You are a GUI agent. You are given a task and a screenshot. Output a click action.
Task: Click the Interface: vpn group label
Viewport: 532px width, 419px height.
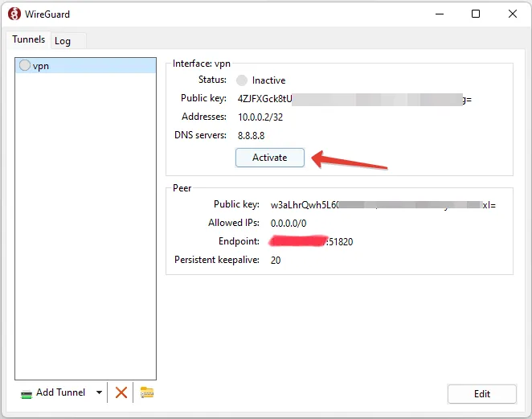point(202,64)
